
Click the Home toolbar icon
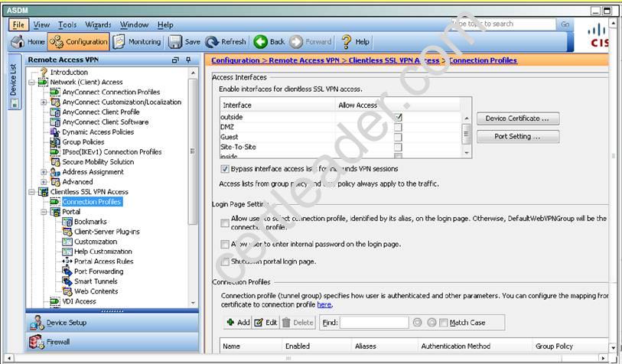click(x=28, y=41)
